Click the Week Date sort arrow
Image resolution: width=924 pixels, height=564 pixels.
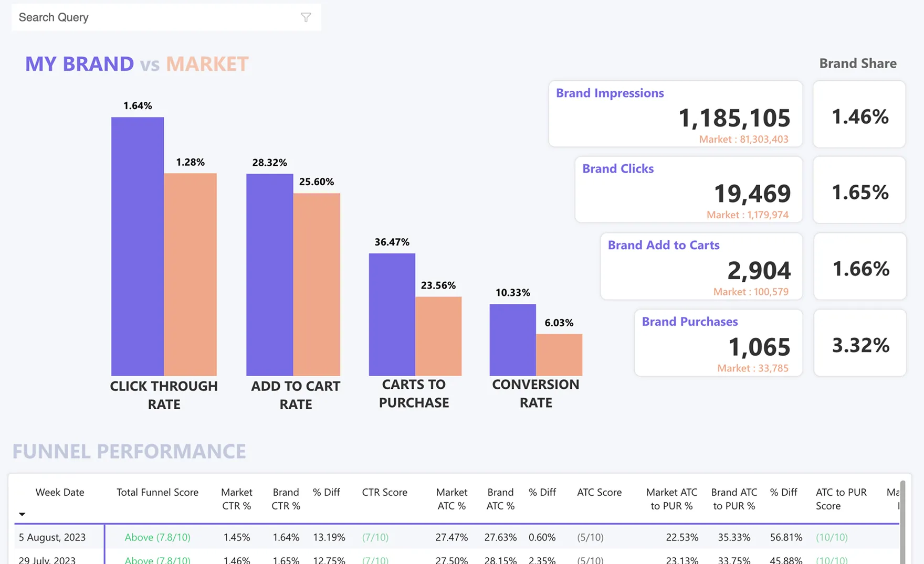coord(22,514)
